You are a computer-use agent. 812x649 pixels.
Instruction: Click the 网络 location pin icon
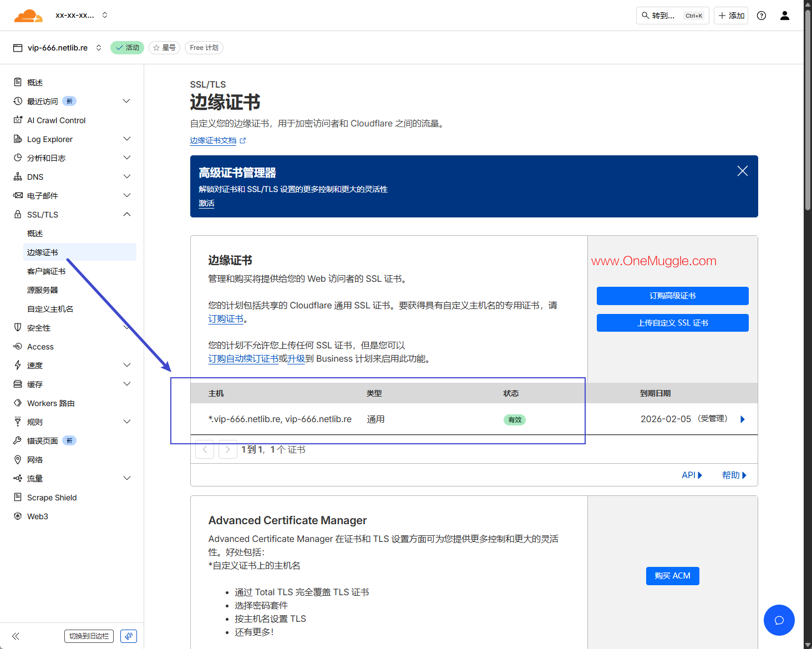click(18, 459)
